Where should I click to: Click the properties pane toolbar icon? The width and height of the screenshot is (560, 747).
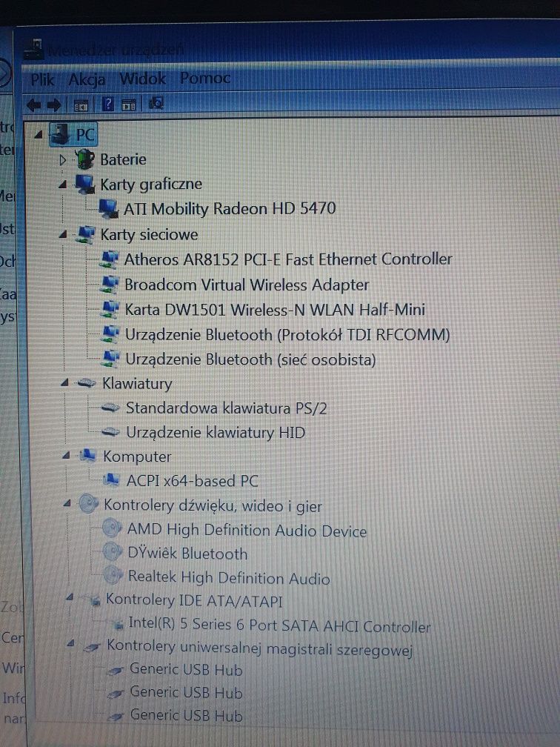pyautogui.click(x=129, y=104)
